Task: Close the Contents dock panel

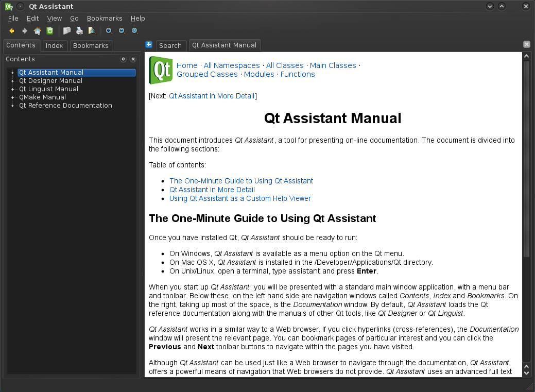Action: 133,59
